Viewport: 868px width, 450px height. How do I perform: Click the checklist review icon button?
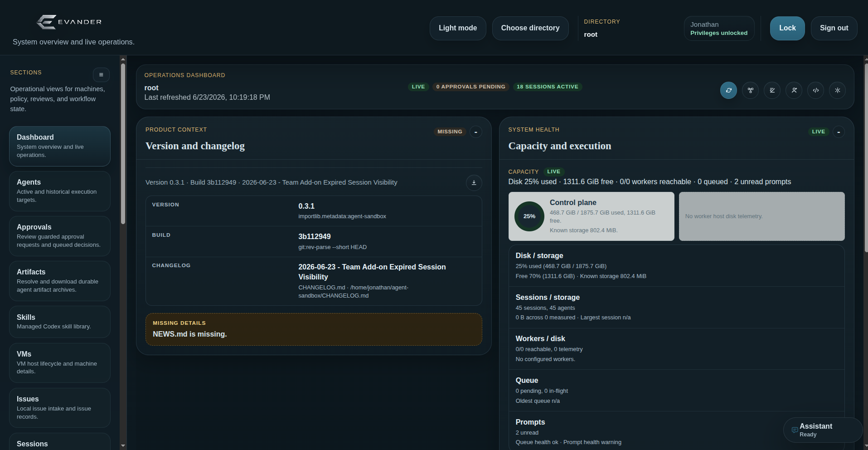coord(772,90)
